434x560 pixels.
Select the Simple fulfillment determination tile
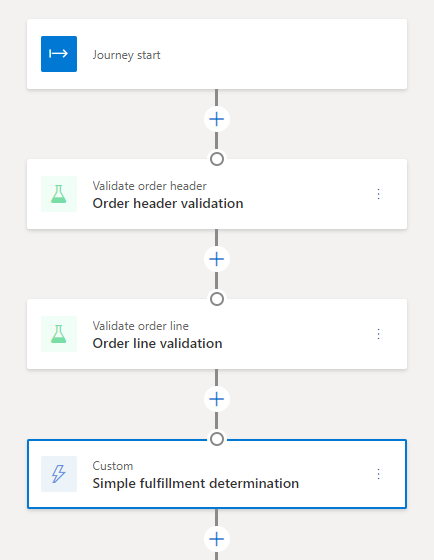click(x=217, y=474)
